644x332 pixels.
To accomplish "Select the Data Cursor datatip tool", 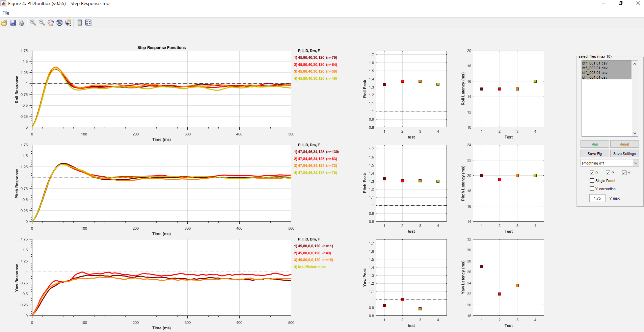I will point(68,23).
